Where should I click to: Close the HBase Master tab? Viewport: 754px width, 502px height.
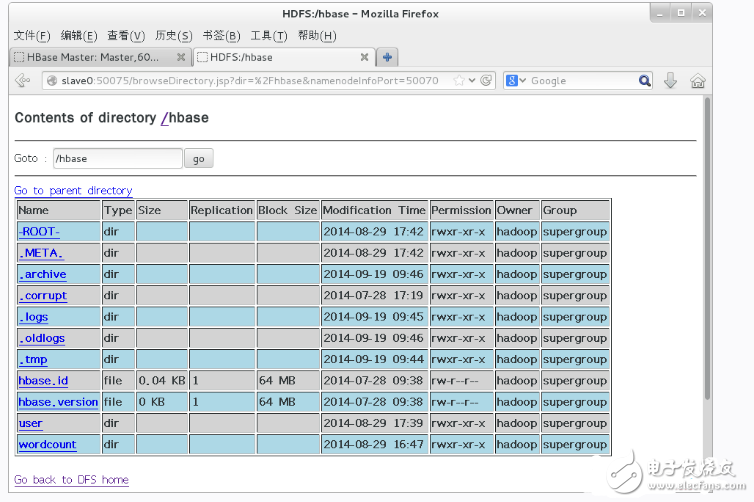click(x=181, y=57)
